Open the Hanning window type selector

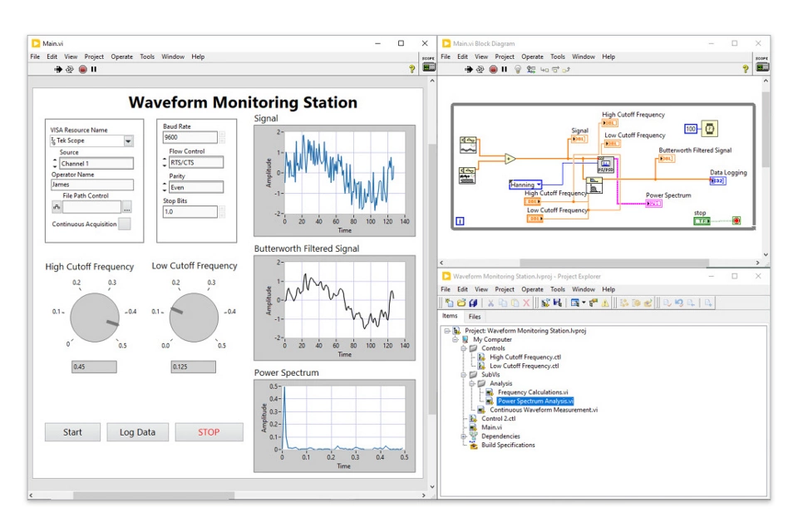(x=525, y=185)
